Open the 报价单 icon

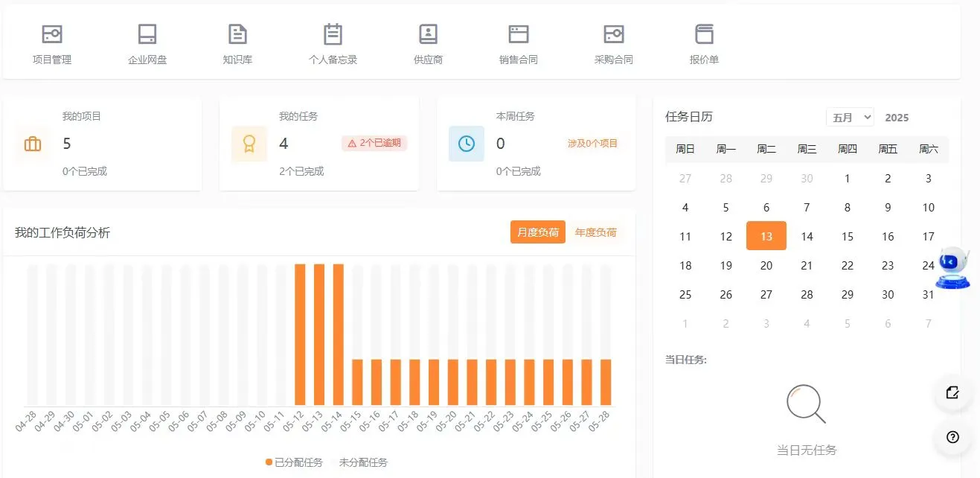[x=704, y=34]
